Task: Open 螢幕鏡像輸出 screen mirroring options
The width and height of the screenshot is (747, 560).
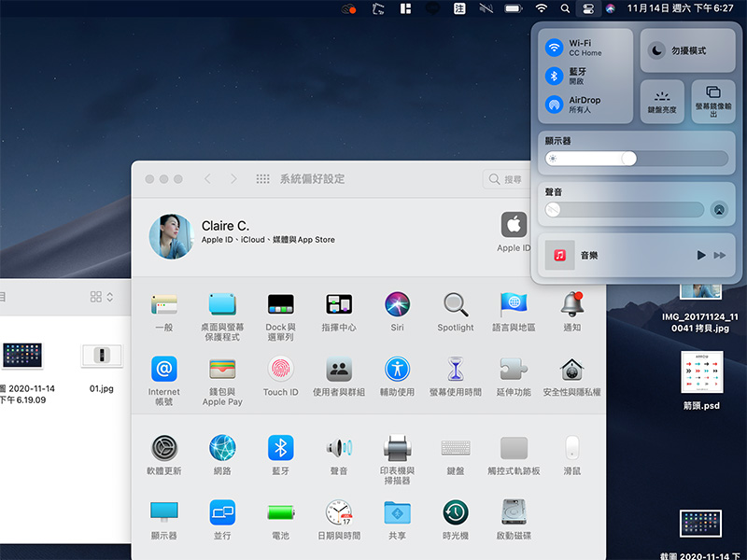Action: pos(713,101)
